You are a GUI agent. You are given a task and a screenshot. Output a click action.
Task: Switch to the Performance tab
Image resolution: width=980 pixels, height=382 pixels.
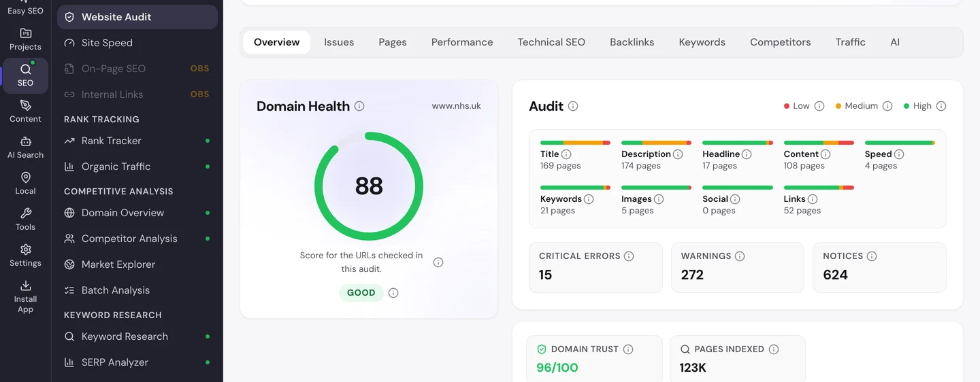462,42
